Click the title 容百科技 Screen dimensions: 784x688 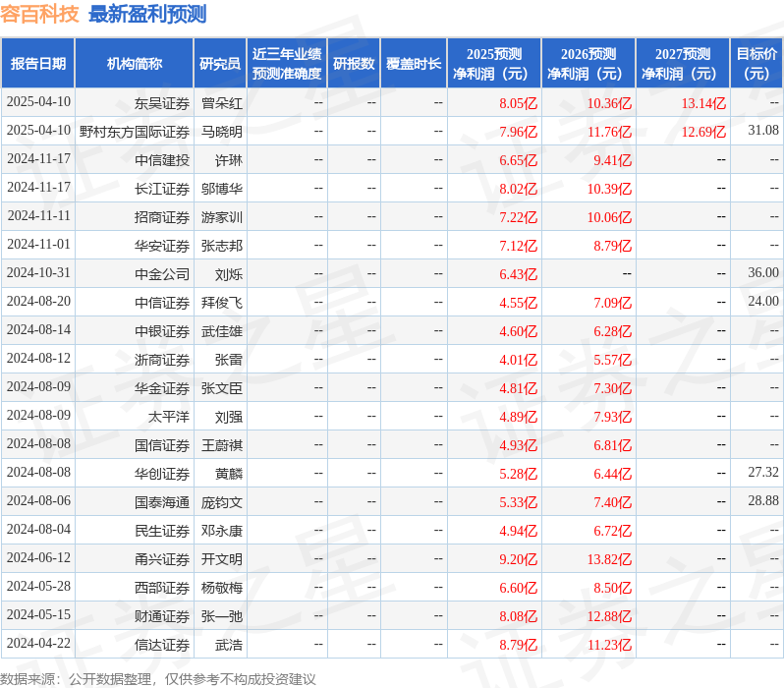[x=39, y=14]
